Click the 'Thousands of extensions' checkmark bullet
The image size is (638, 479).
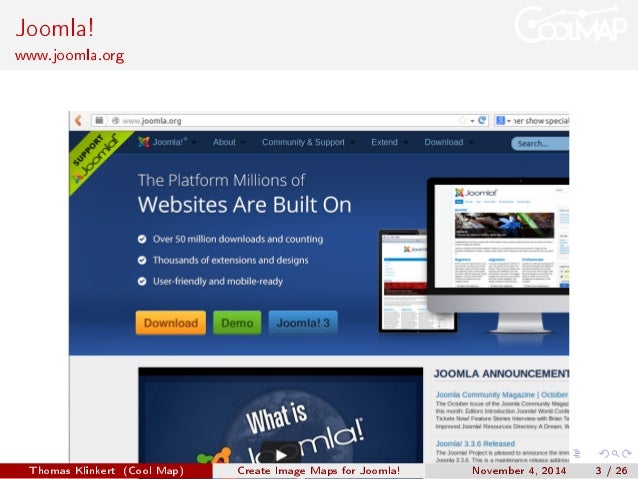142,260
